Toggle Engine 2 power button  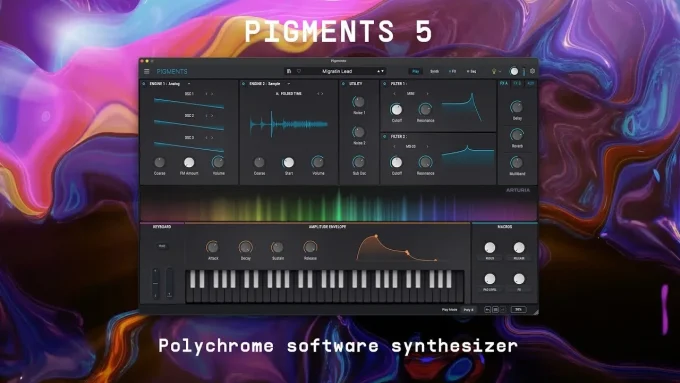pos(243,84)
